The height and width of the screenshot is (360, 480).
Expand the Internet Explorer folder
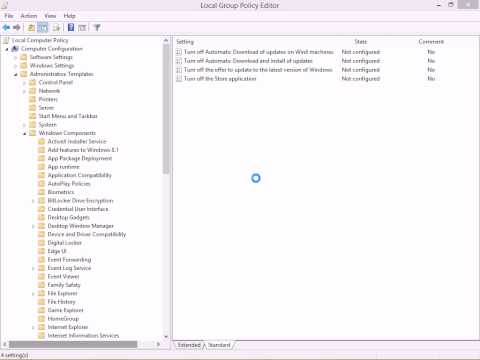point(33,327)
